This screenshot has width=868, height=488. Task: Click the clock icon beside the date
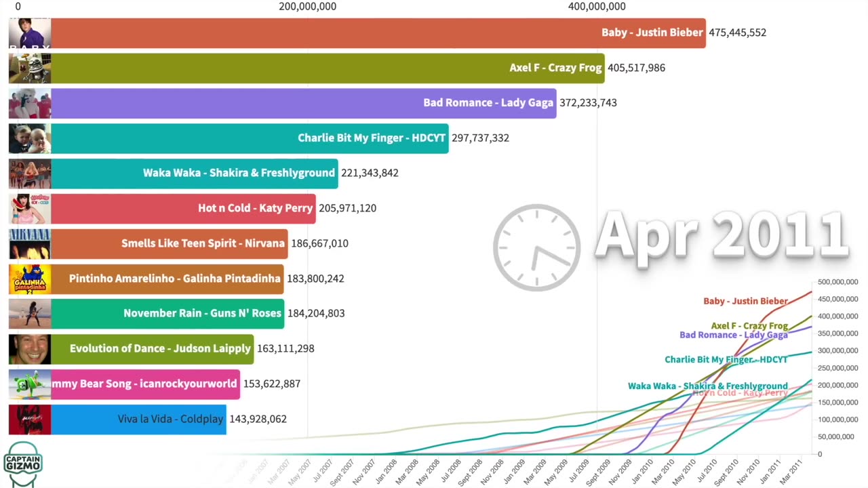click(x=536, y=247)
